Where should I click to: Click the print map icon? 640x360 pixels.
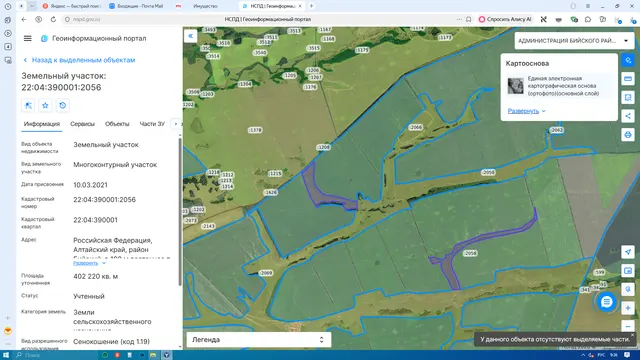pos(628,135)
